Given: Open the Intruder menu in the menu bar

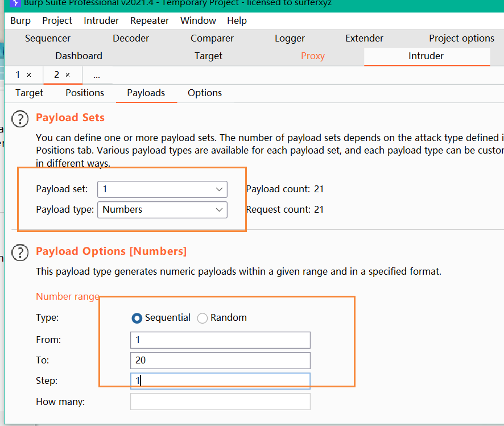Looking at the screenshot, I should click(101, 20).
